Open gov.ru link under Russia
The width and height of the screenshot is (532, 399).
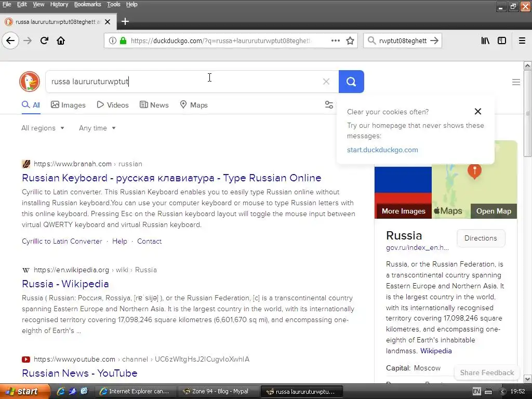417,248
